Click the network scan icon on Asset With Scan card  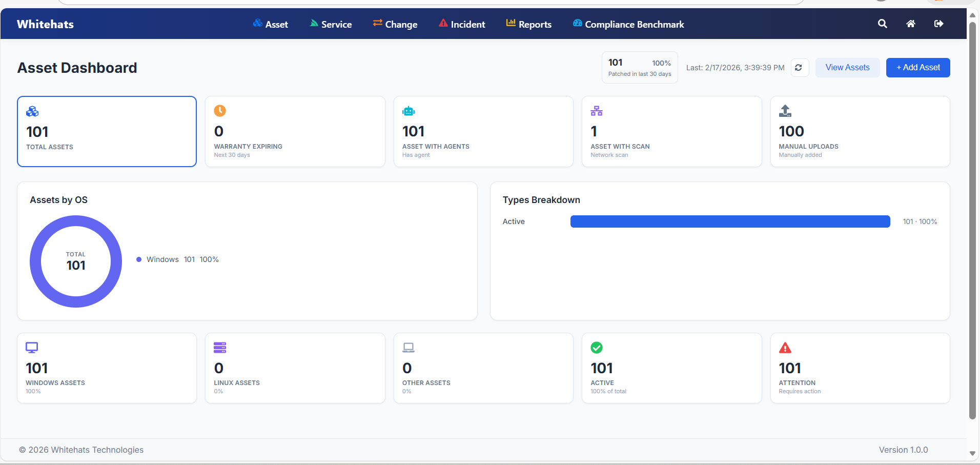pos(597,110)
